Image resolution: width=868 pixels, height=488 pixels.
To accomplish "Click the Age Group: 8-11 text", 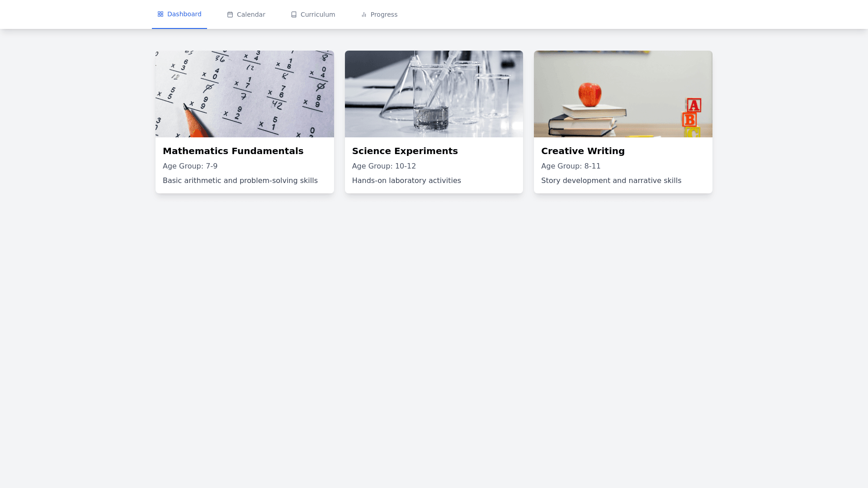I will [571, 166].
